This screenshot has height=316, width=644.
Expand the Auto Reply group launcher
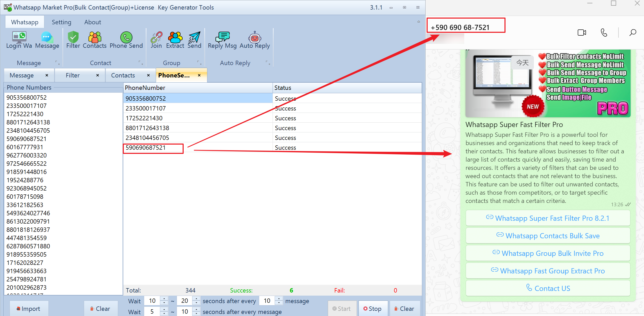tap(268, 63)
